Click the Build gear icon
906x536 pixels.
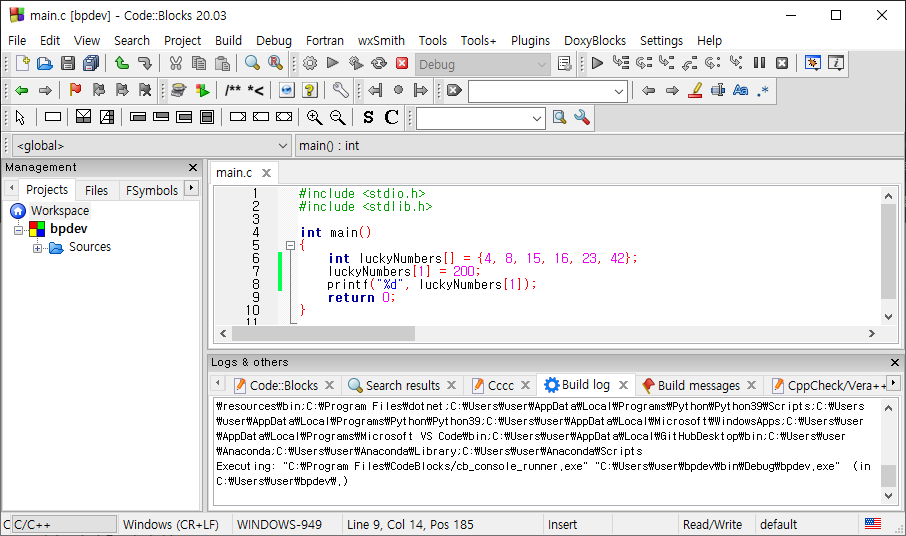[x=310, y=63]
